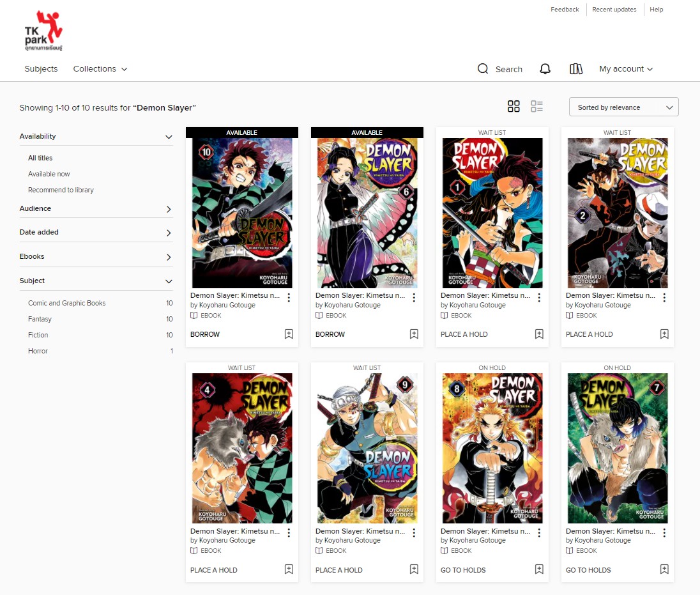Expand the Ebooks filter section
The height and width of the screenshot is (595, 700).
[96, 256]
